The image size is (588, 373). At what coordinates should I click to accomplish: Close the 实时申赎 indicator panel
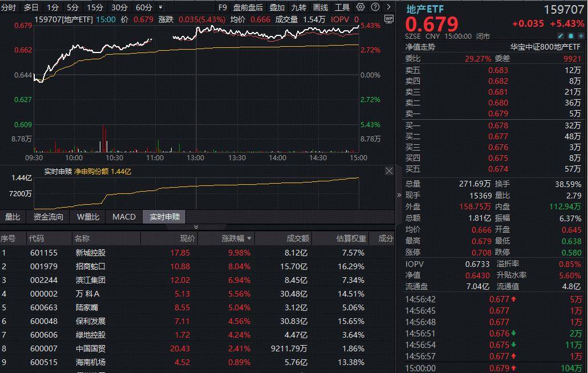[389, 171]
